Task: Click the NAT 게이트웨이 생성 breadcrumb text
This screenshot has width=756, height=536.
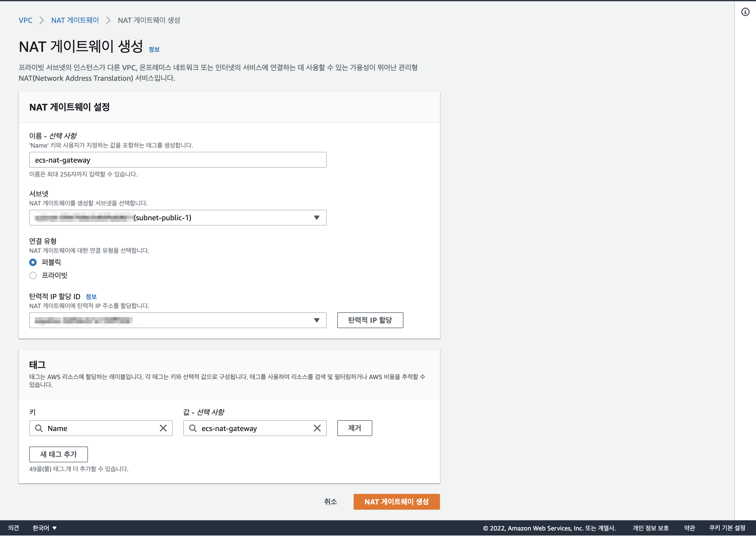Action: pyautogui.click(x=149, y=20)
